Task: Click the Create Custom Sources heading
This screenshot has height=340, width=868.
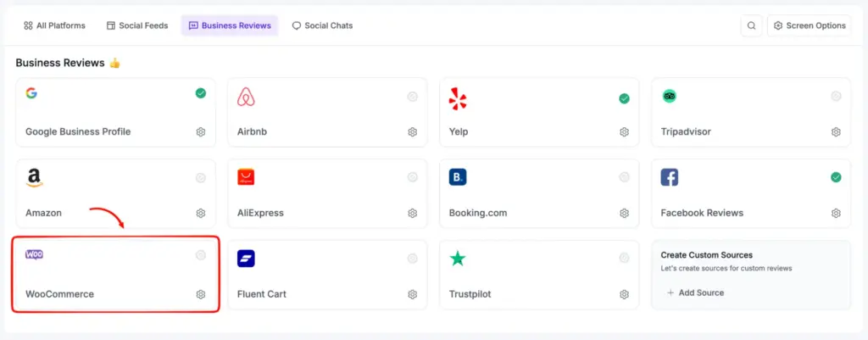Action: (x=707, y=255)
